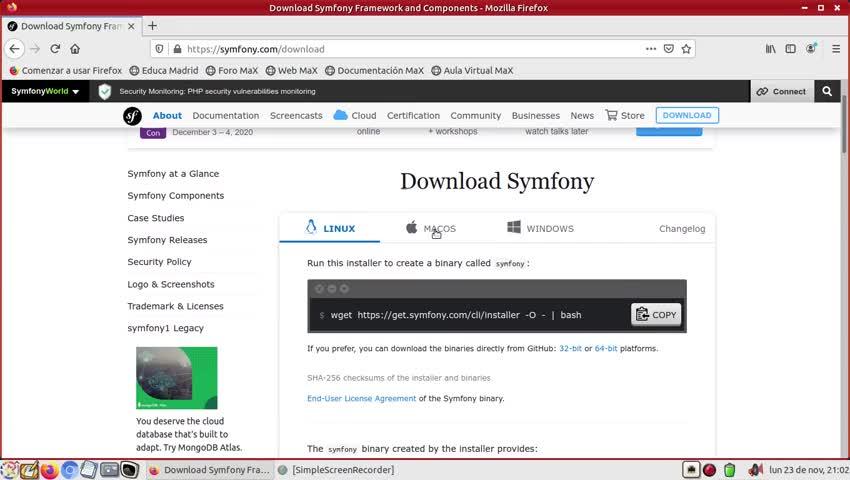The height and width of the screenshot is (480, 850).
Task: Save page to Pocket
Action: click(669, 49)
